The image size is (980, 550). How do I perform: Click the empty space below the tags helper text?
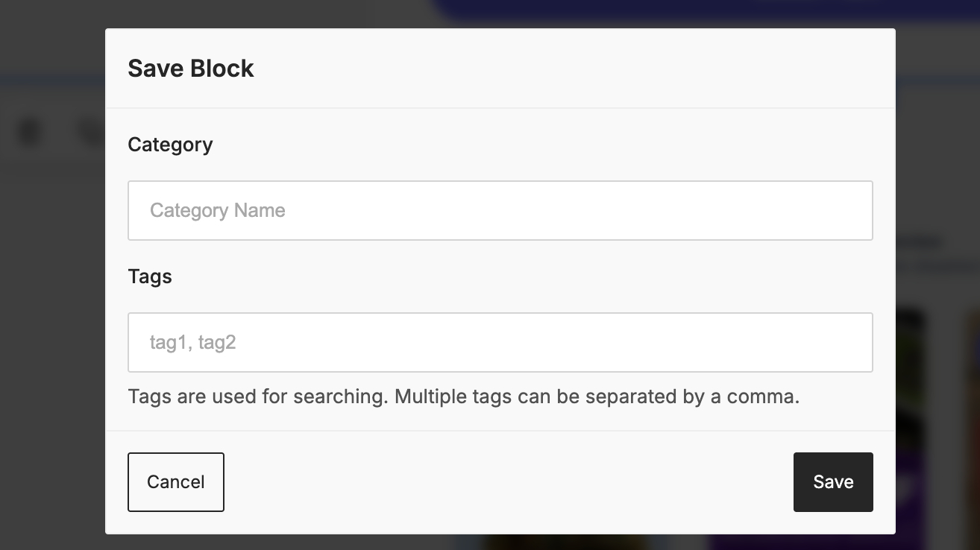500,419
